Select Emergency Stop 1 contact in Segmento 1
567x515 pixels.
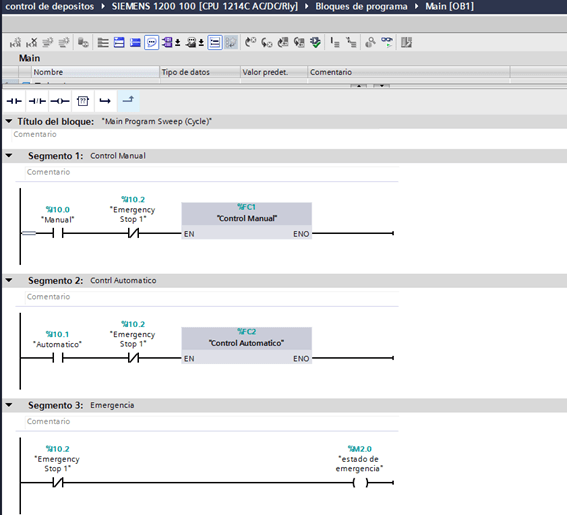(133, 233)
